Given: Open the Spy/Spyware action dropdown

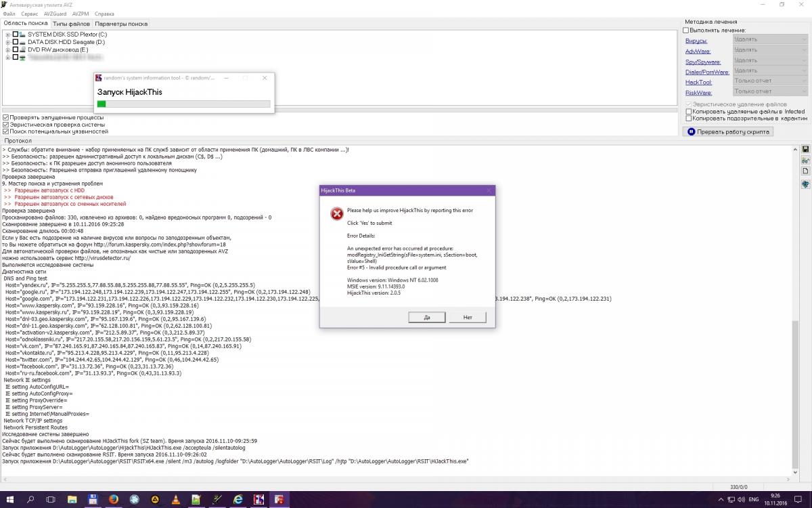Looking at the screenshot, I should [x=771, y=60].
